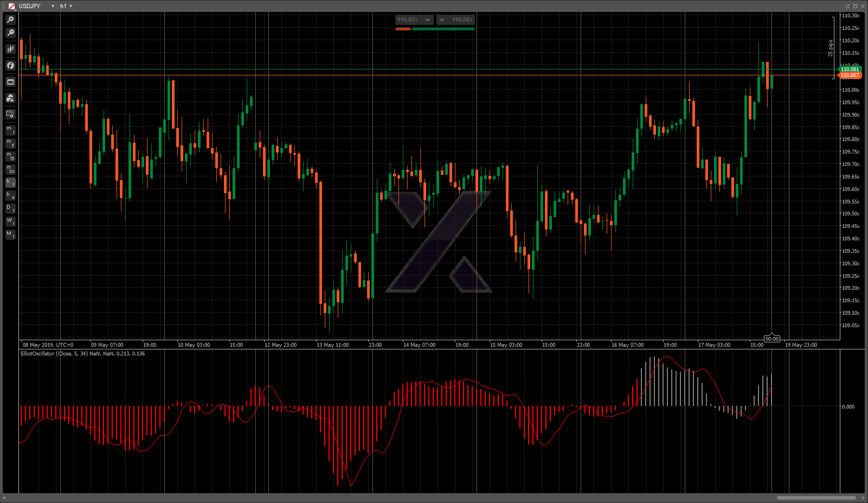868x503 pixels.
Task: Switch to the m15 timeframe
Action: (x=10, y=156)
